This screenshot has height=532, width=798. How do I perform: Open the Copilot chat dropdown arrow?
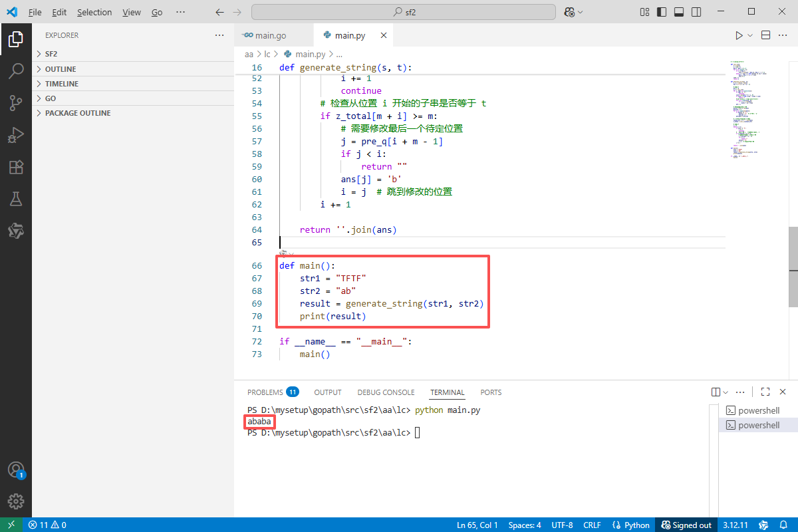point(581,12)
